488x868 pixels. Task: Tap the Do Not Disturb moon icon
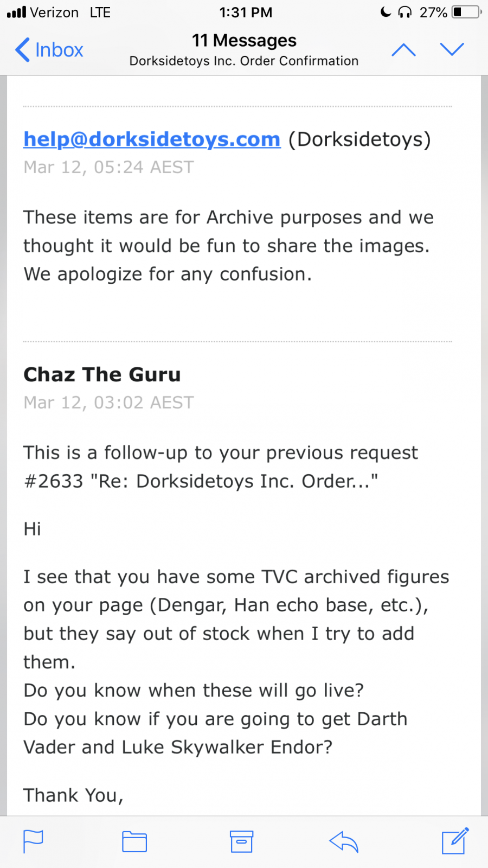coord(386,12)
